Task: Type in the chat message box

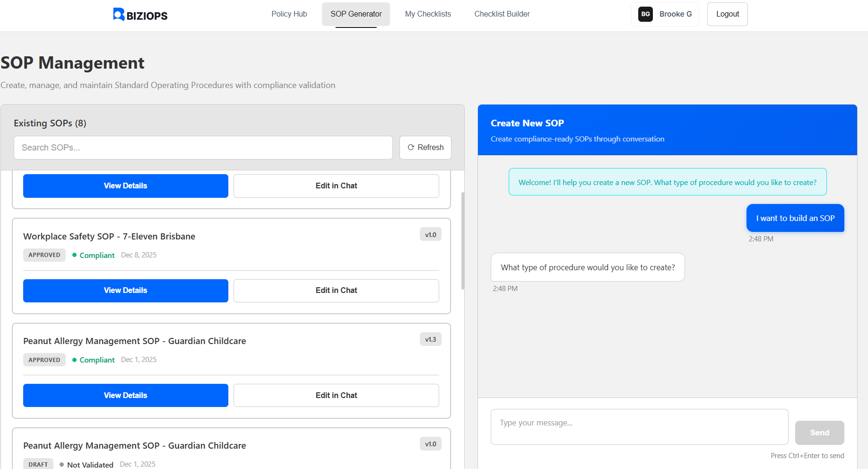Action: pyautogui.click(x=639, y=426)
